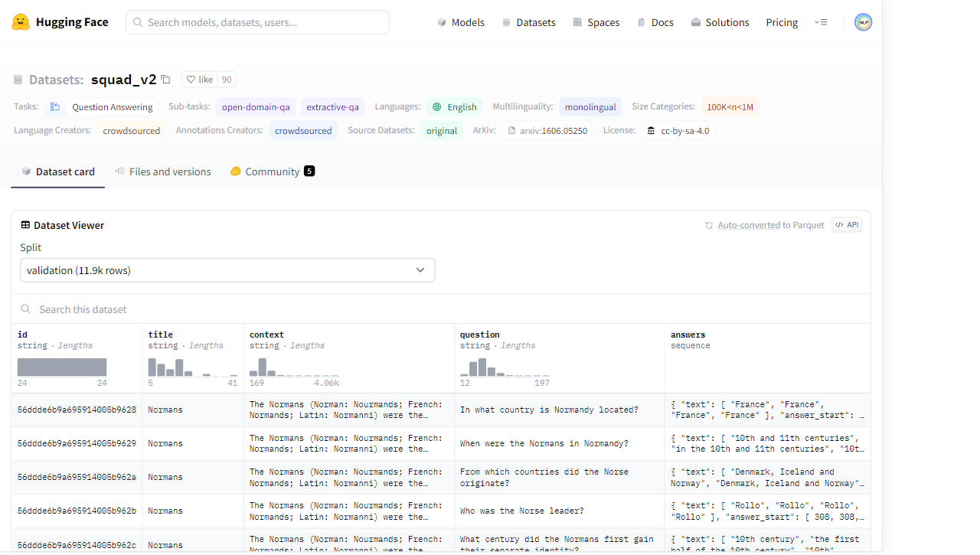The height and width of the screenshot is (555, 980).
Task: Open Docs from the navbar
Action: [x=655, y=22]
